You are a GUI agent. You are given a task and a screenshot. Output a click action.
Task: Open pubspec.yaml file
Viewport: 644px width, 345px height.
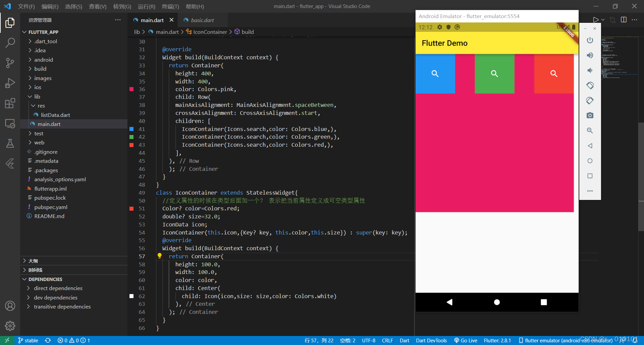click(51, 207)
